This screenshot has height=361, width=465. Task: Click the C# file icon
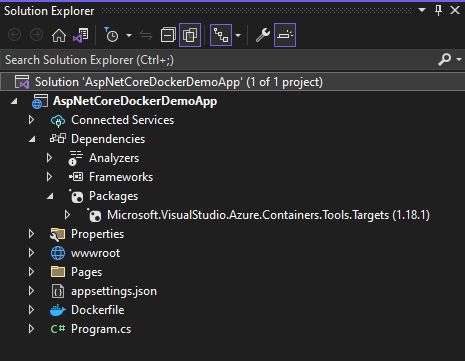point(58,329)
